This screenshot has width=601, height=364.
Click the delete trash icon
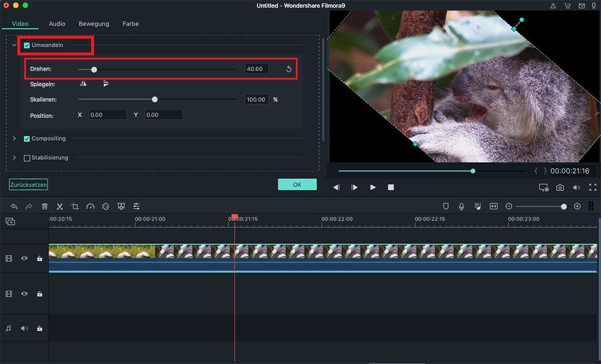point(44,207)
